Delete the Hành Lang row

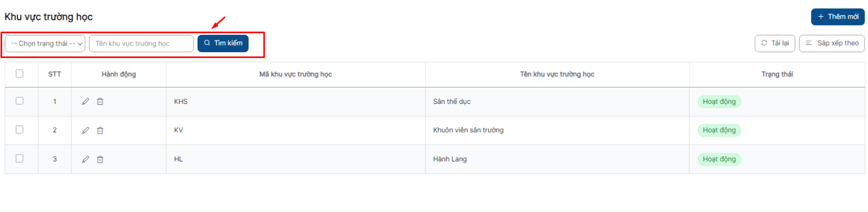100,159
